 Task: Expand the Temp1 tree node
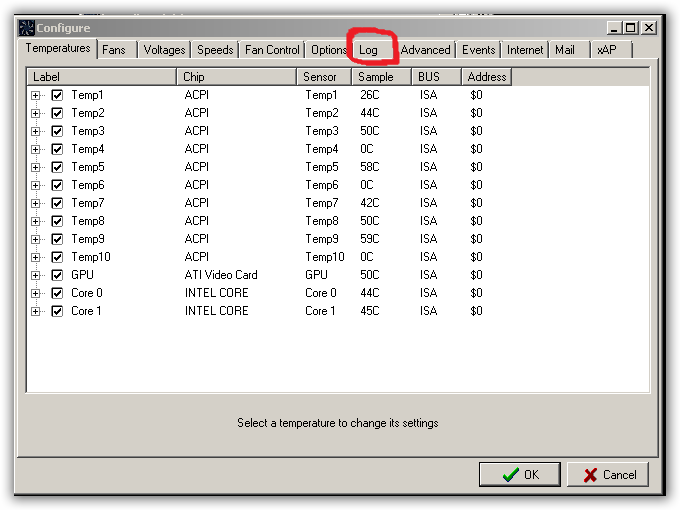click(36, 95)
